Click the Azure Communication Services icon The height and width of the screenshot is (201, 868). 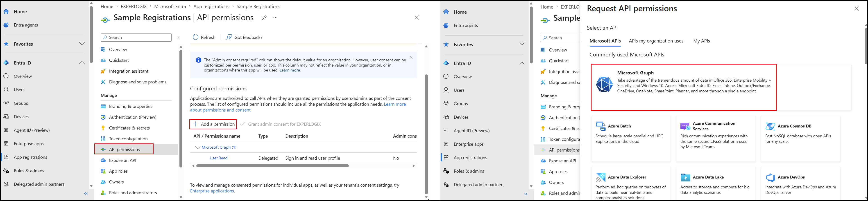(685, 126)
